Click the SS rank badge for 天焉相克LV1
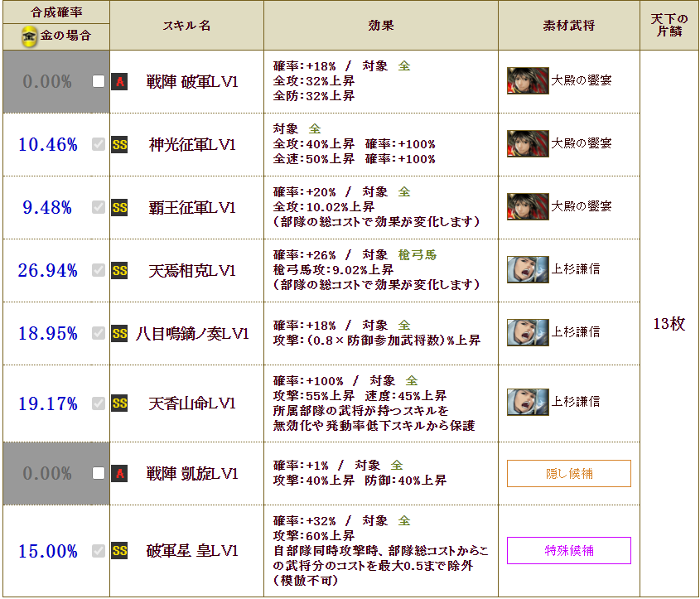Viewport: 700px width, 599px height. point(119,270)
